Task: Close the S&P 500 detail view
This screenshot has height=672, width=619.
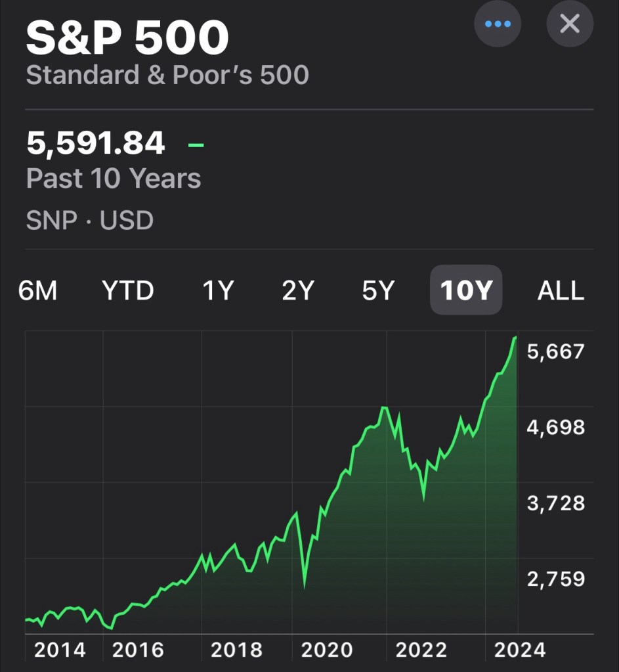Action: (x=569, y=24)
